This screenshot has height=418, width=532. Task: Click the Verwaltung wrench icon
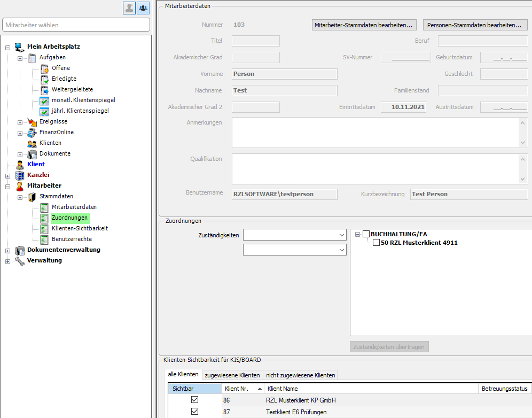pos(20,260)
